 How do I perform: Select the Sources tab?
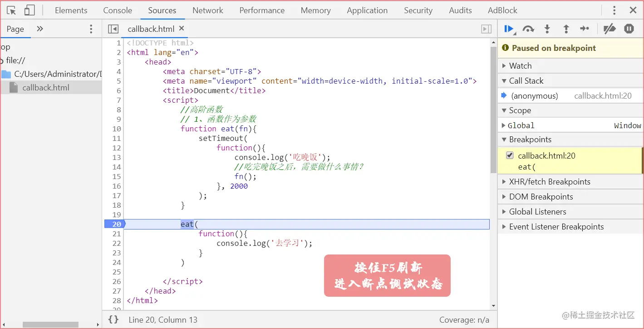162,10
